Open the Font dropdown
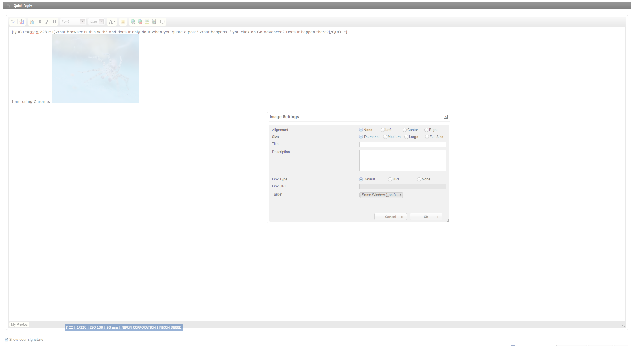The image size is (644, 346). [x=73, y=21]
